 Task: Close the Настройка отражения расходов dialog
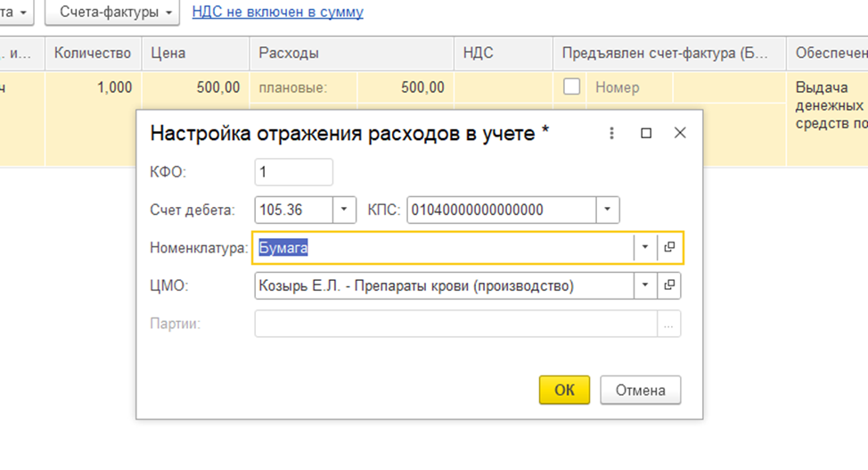(x=680, y=133)
